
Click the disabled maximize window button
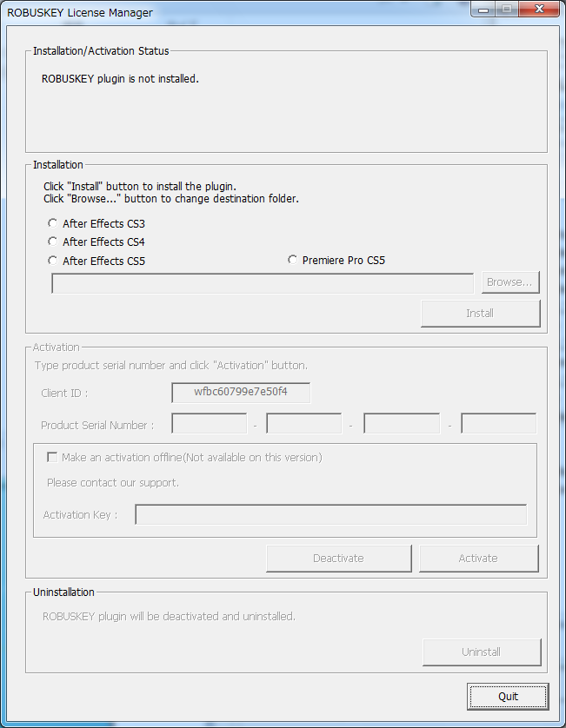[x=507, y=10]
